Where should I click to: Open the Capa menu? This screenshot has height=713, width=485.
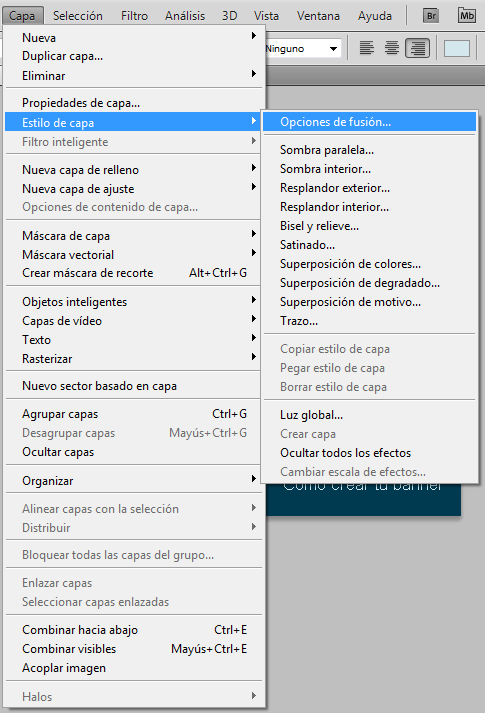pyautogui.click(x=22, y=16)
